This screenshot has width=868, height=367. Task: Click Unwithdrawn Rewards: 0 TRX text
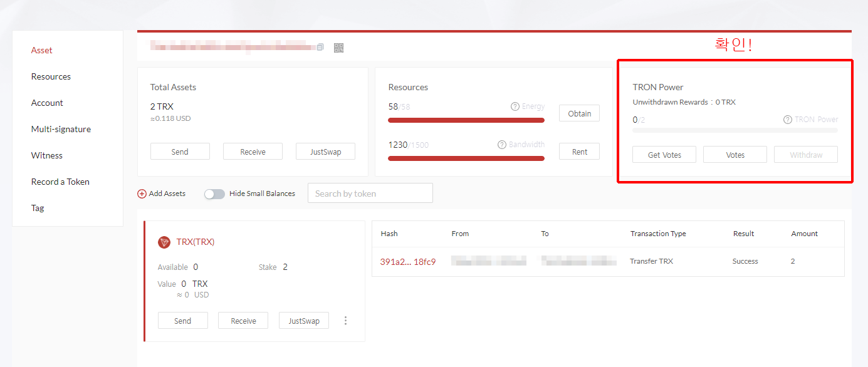tap(684, 102)
